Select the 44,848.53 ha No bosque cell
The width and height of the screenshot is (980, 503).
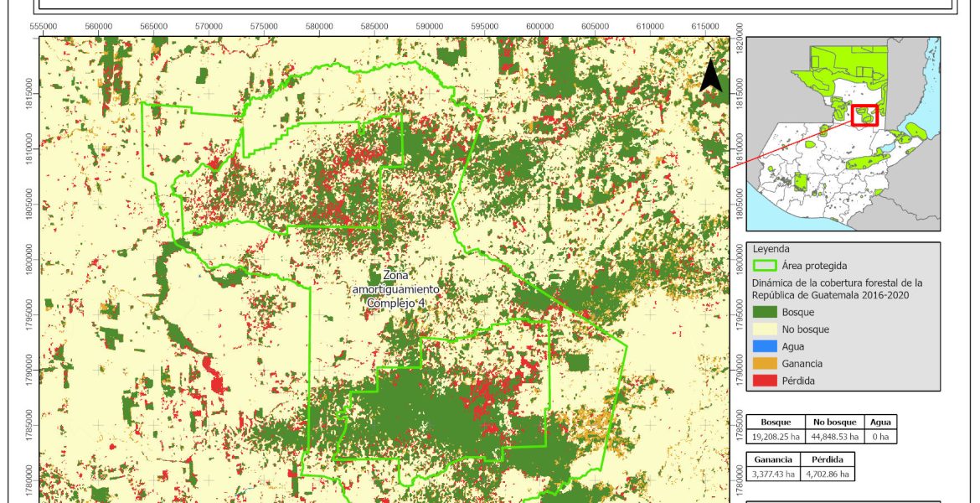834,437
